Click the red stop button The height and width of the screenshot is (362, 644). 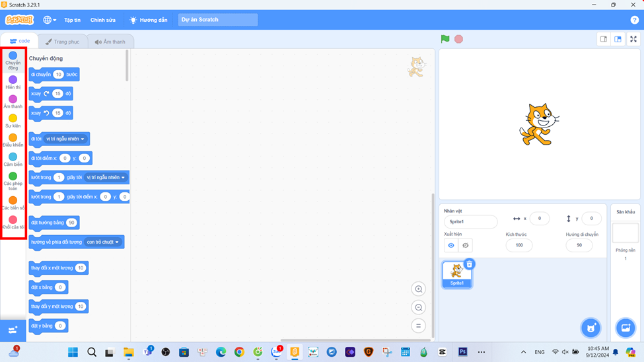459,39
